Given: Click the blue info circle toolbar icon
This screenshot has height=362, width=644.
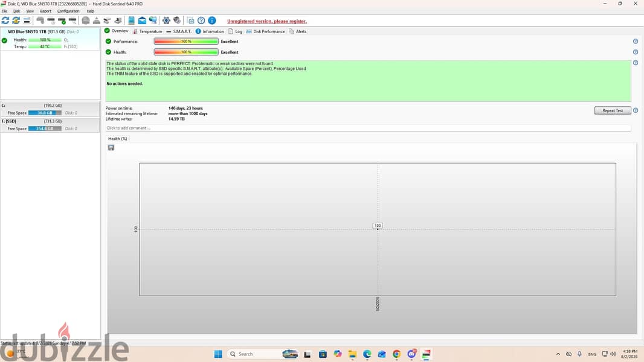Looking at the screenshot, I should 212,21.
